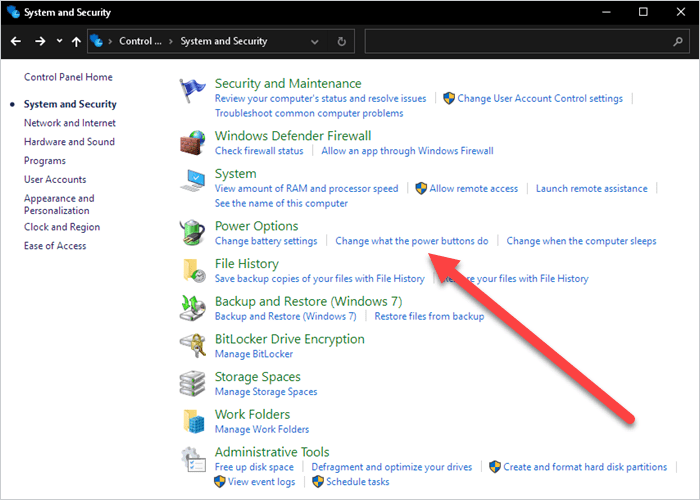
Task: Click the Work Folders icon
Action: (x=194, y=421)
